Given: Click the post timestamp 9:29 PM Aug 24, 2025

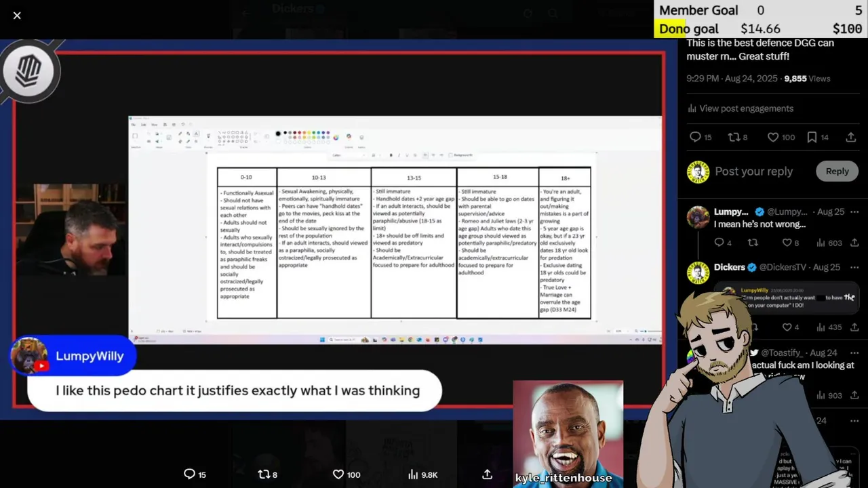Looking at the screenshot, I should [x=732, y=79].
